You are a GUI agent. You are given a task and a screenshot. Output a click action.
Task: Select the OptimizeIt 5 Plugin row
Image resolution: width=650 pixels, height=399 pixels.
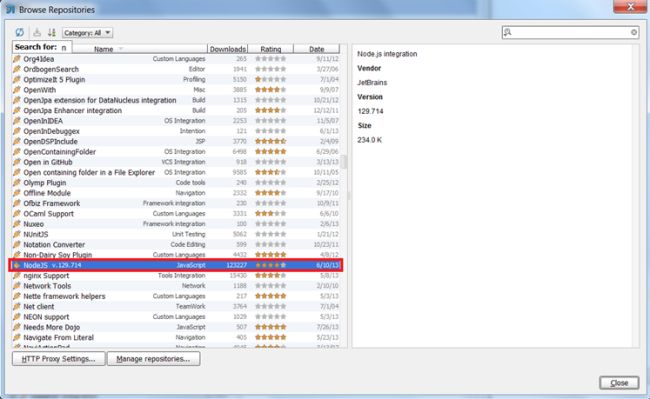[176, 80]
